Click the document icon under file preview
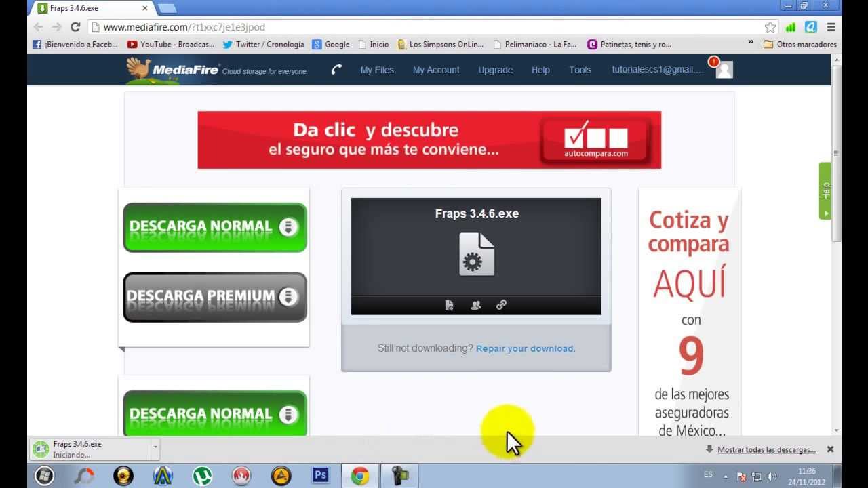868x488 pixels. click(x=449, y=305)
